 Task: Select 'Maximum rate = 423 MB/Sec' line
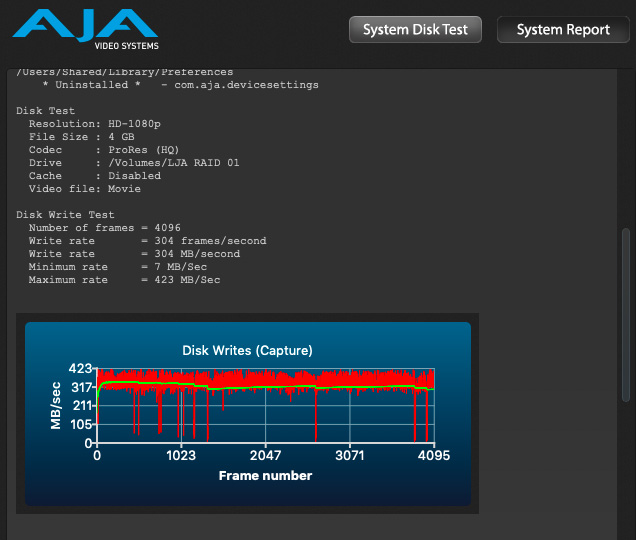(125, 280)
